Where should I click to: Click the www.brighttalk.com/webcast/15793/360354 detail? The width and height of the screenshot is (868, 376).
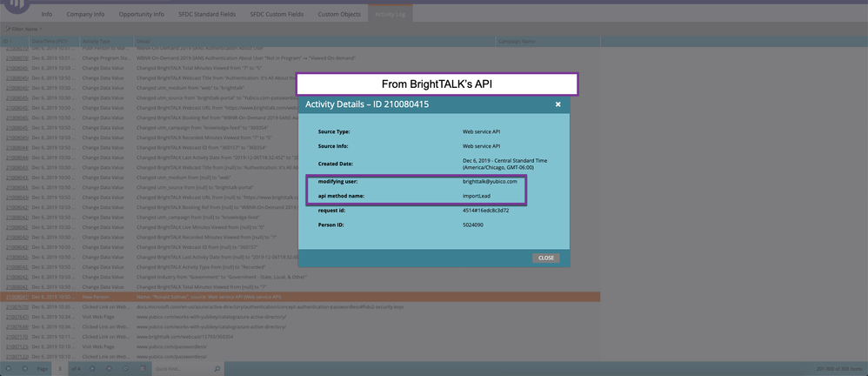[x=185, y=337]
